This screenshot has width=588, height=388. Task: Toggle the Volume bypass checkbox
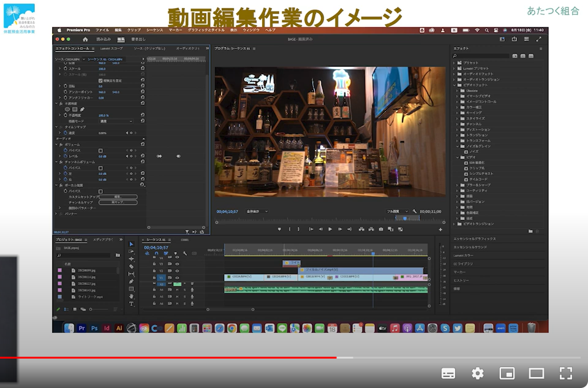pos(100,150)
